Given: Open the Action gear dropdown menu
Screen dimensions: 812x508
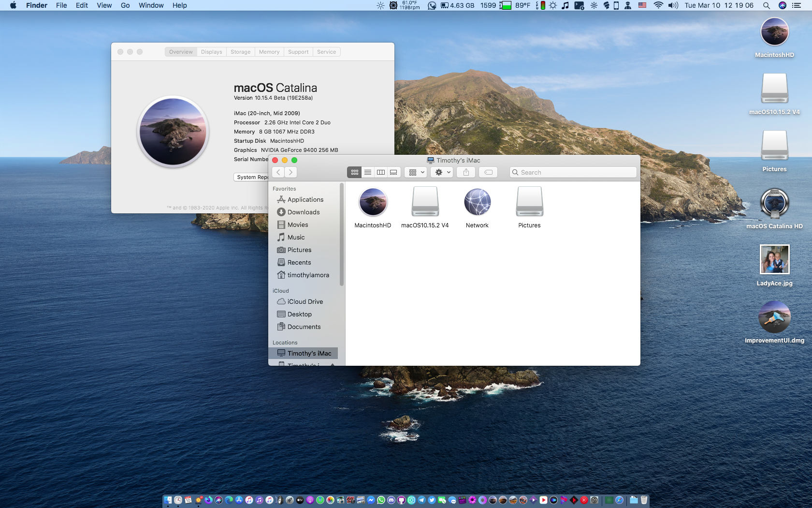Looking at the screenshot, I should click(442, 172).
